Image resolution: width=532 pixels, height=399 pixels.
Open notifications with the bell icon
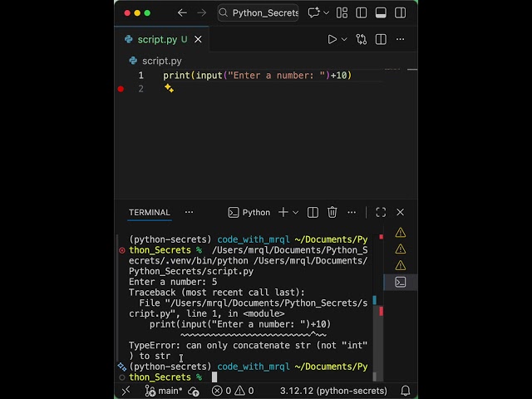pos(406,391)
